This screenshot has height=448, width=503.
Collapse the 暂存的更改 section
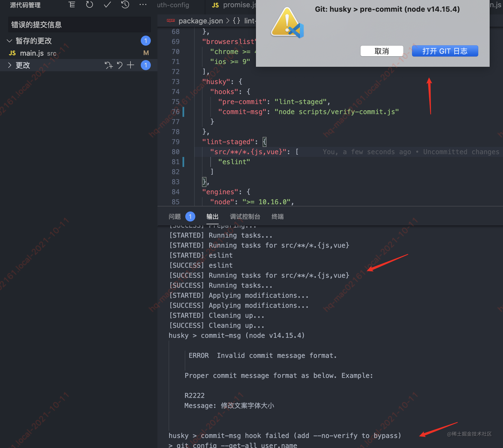(x=9, y=41)
